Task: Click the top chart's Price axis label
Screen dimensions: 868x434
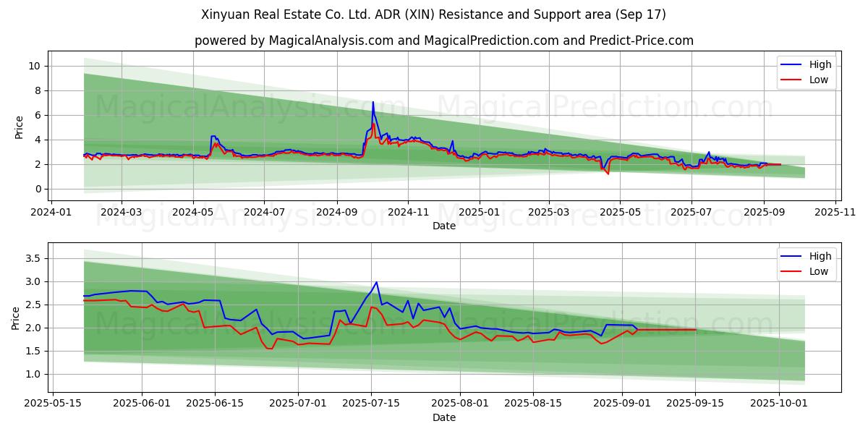Action: (20, 126)
